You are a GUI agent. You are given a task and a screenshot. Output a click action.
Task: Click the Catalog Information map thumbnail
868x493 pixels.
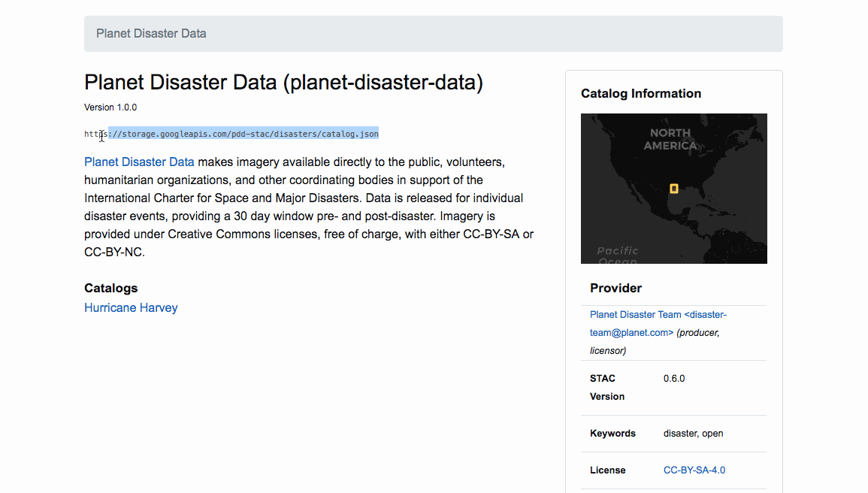coord(673,189)
